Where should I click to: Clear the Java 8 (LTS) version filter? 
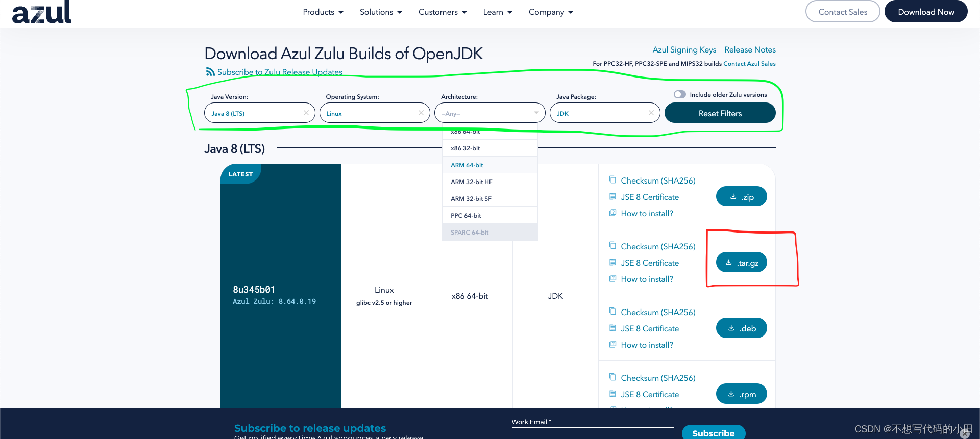306,113
